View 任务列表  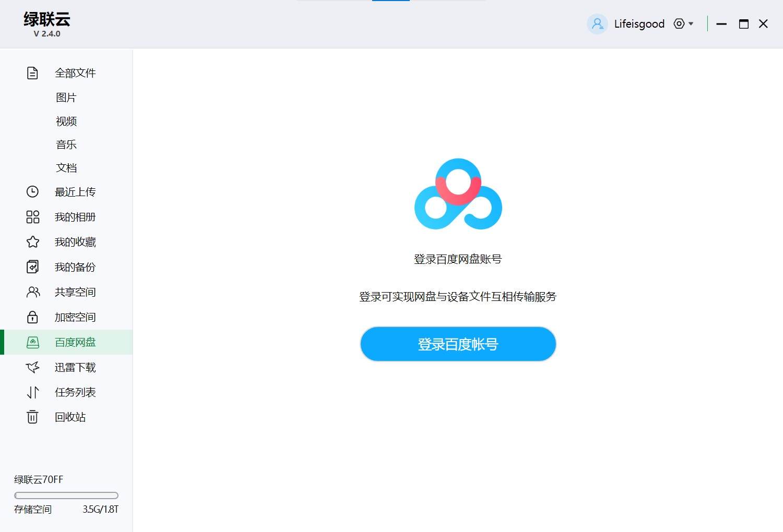(x=75, y=392)
